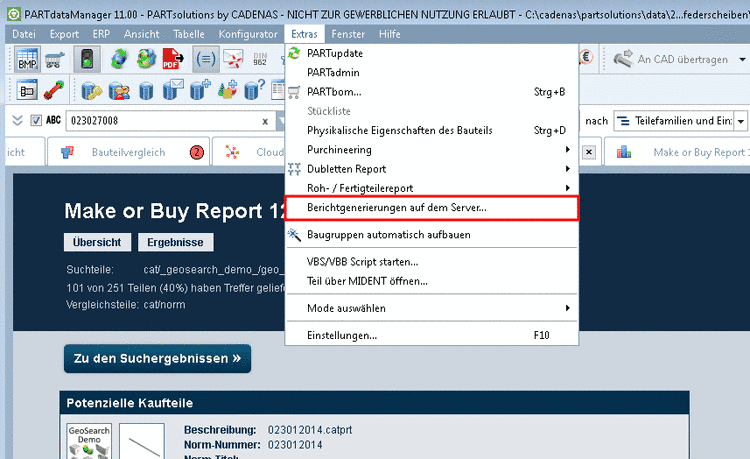Click the database with question mark icon
Viewport: 750px width, 459px height.
[254, 90]
